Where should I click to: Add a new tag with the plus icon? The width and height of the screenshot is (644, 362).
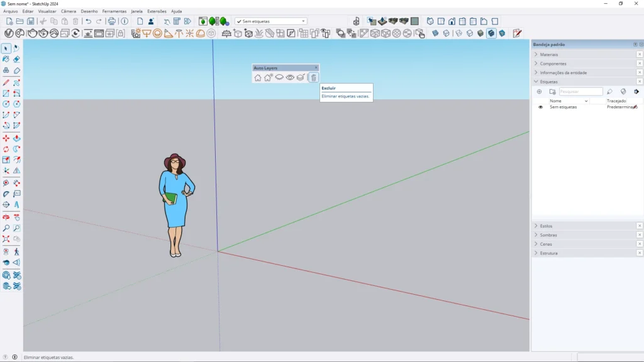pos(539,92)
